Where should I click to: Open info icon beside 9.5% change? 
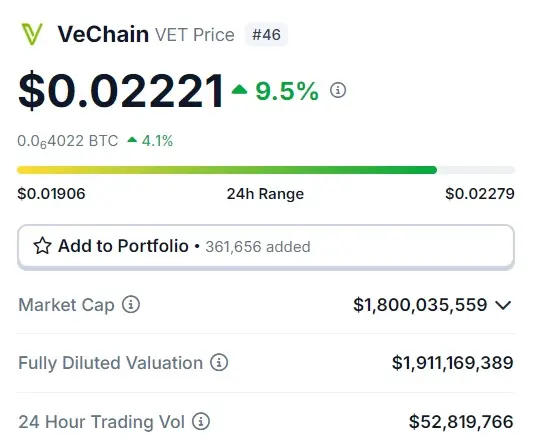338,90
